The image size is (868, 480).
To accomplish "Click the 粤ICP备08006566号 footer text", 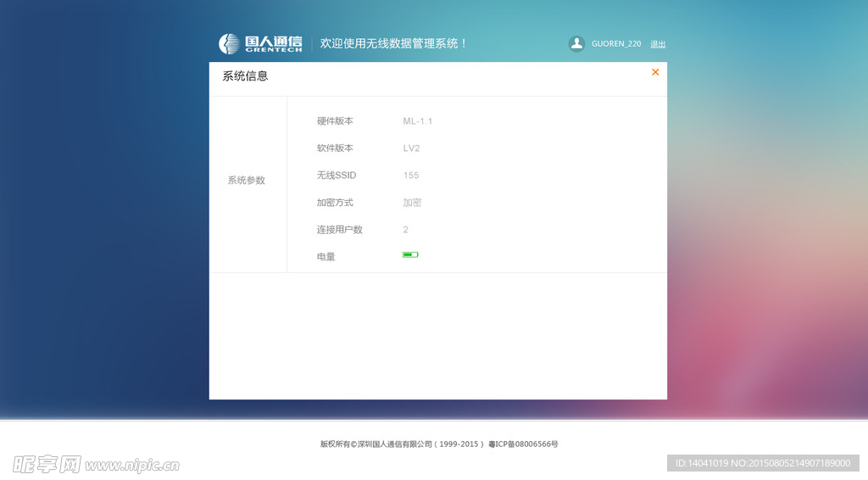I will [523, 444].
